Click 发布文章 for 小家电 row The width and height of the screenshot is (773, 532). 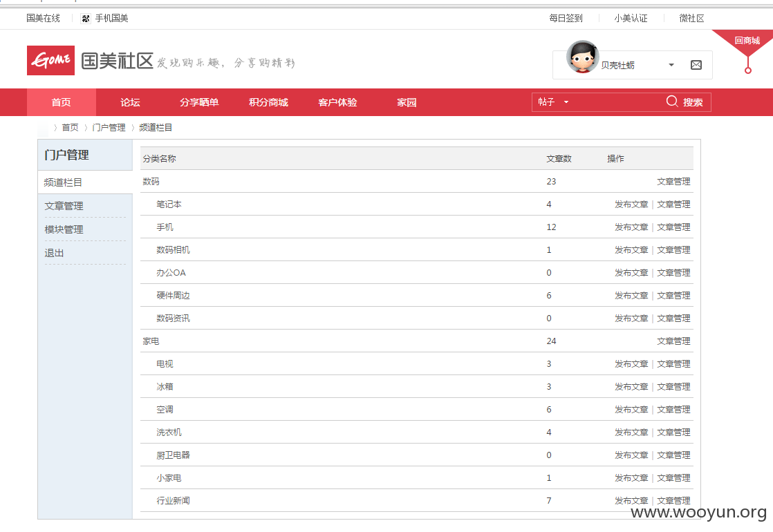pyautogui.click(x=631, y=478)
